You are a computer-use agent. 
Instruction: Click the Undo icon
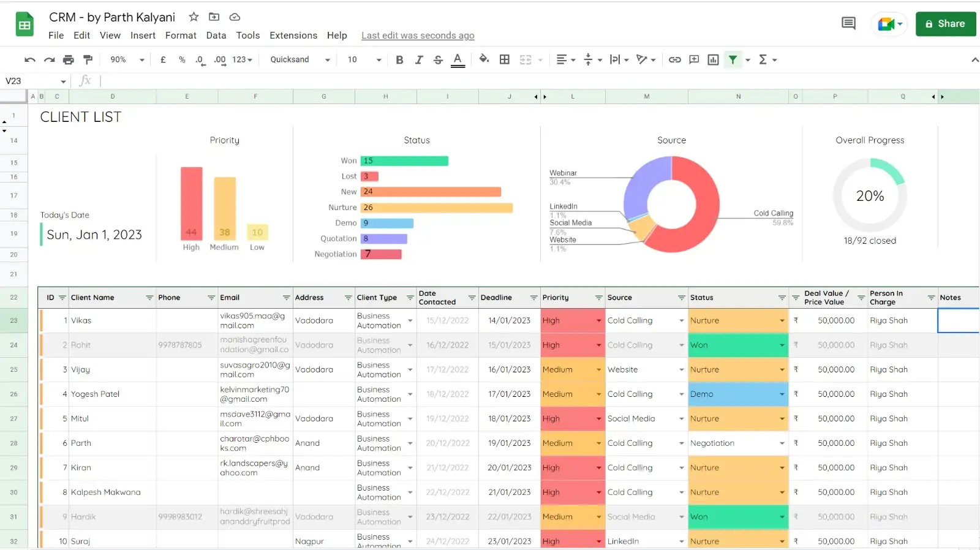(29, 59)
